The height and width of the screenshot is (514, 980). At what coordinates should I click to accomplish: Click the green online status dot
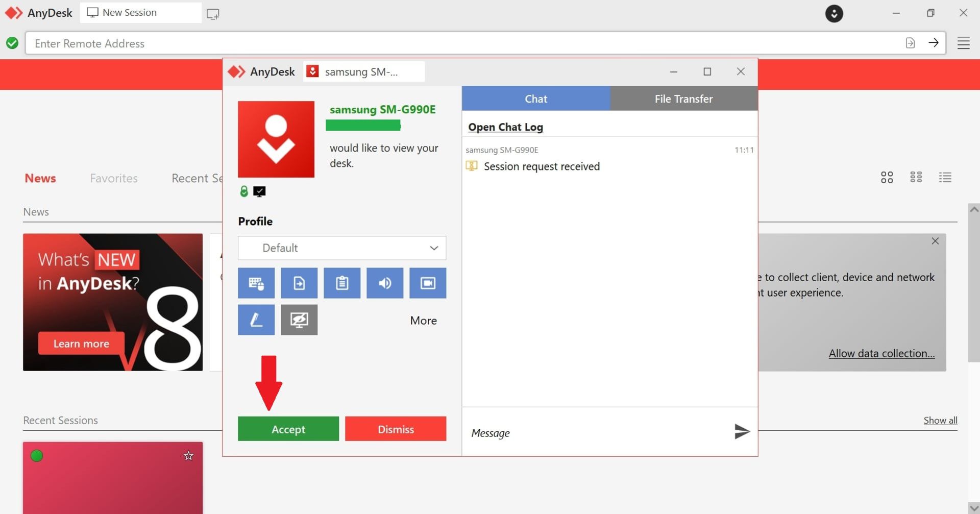(37, 456)
